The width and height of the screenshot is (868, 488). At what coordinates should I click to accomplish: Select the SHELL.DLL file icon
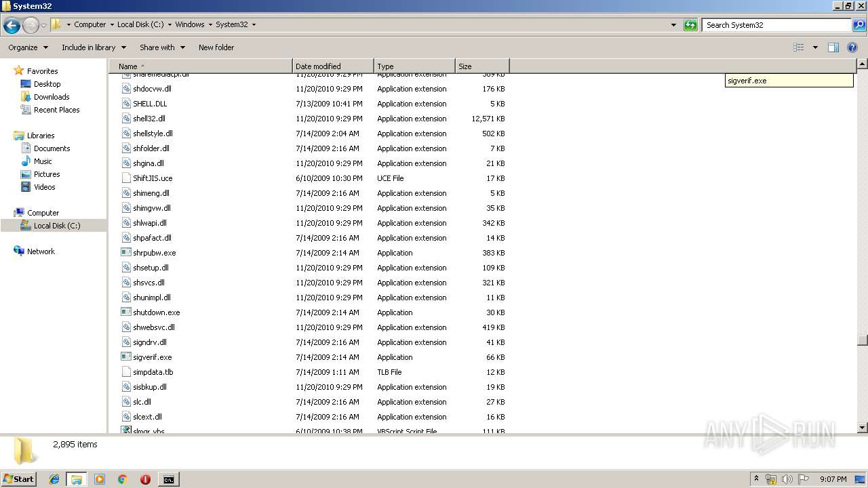[x=126, y=104]
